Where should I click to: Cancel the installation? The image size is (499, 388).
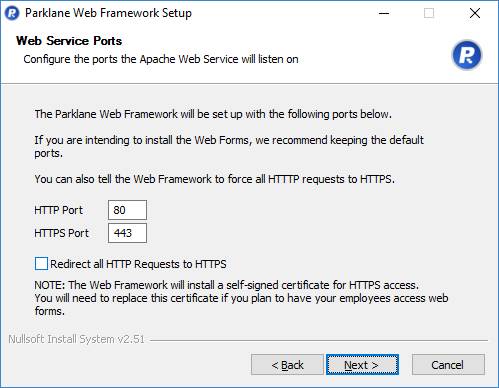pos(448,365)
